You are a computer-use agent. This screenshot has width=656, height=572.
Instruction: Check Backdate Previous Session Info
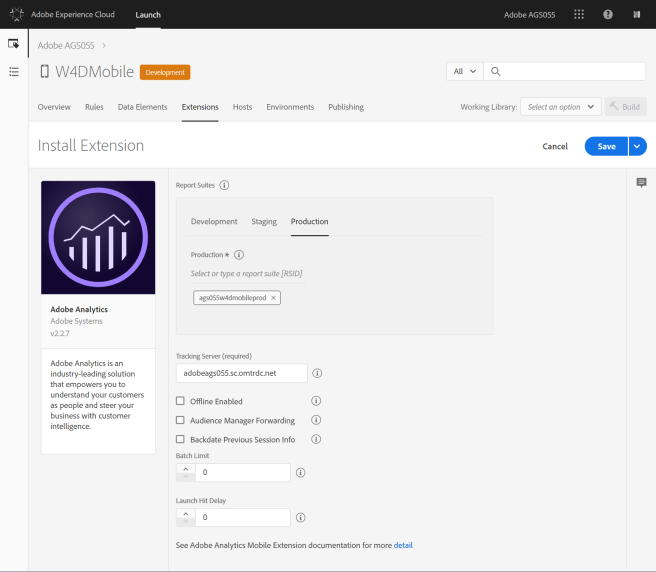(180, 439)
